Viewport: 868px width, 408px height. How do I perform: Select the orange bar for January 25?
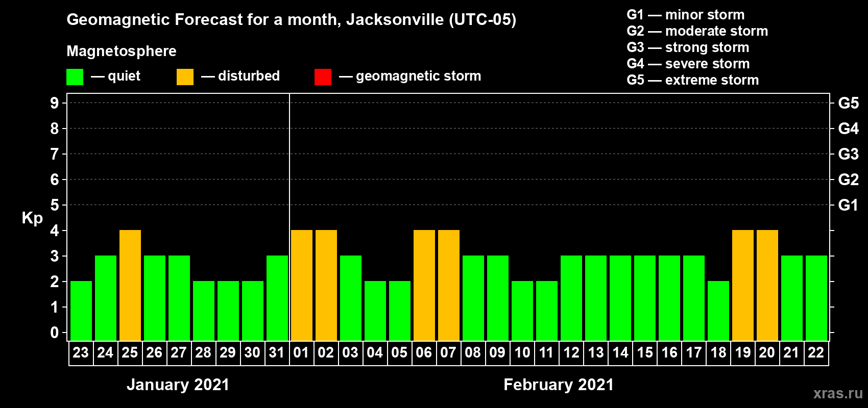pos(130,285)
